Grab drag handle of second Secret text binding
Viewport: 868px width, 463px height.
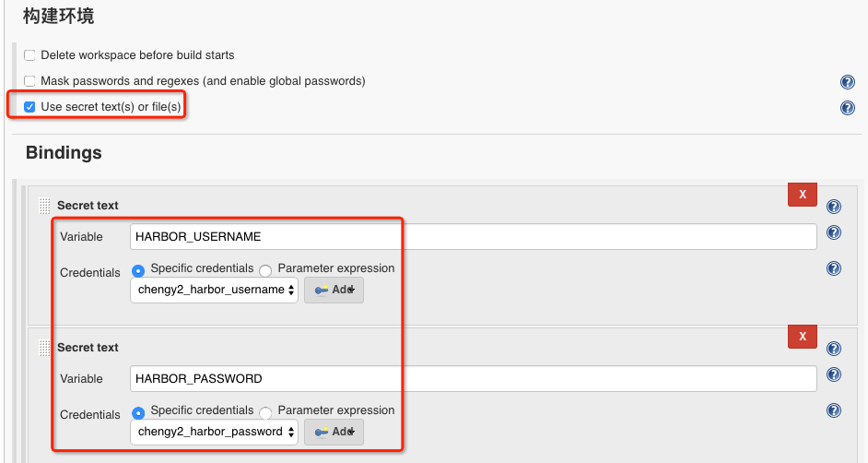(45, 348)
